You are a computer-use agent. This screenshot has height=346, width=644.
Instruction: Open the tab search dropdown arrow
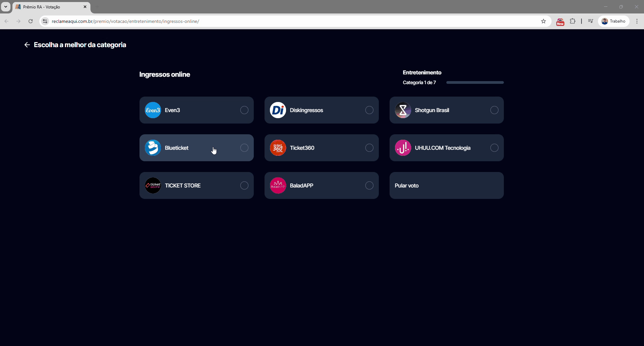6,7
